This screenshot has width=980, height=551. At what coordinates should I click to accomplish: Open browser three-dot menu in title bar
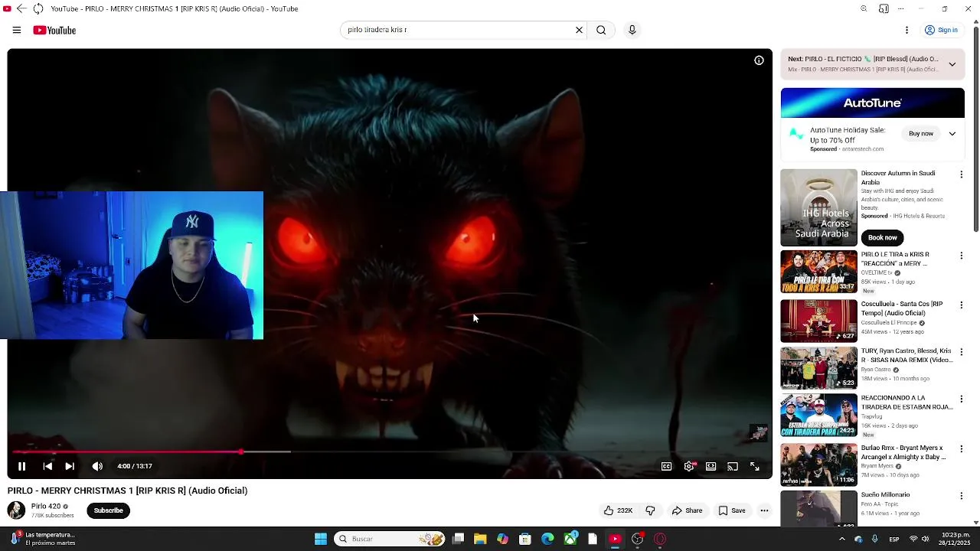(x=900, y=8)
